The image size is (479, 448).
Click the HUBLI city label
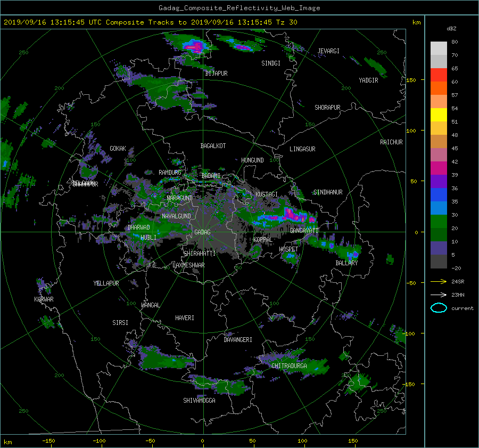tap(148, 238)
